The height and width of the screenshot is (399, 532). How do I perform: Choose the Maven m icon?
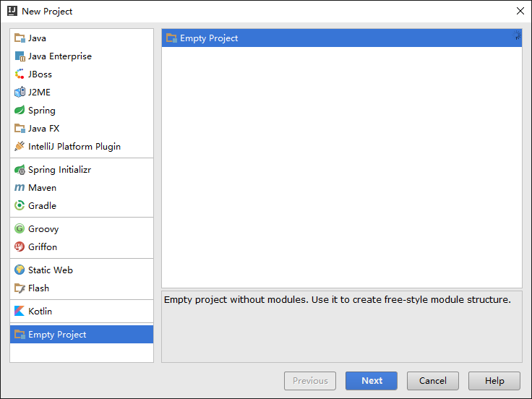click(x=20, y=187)
